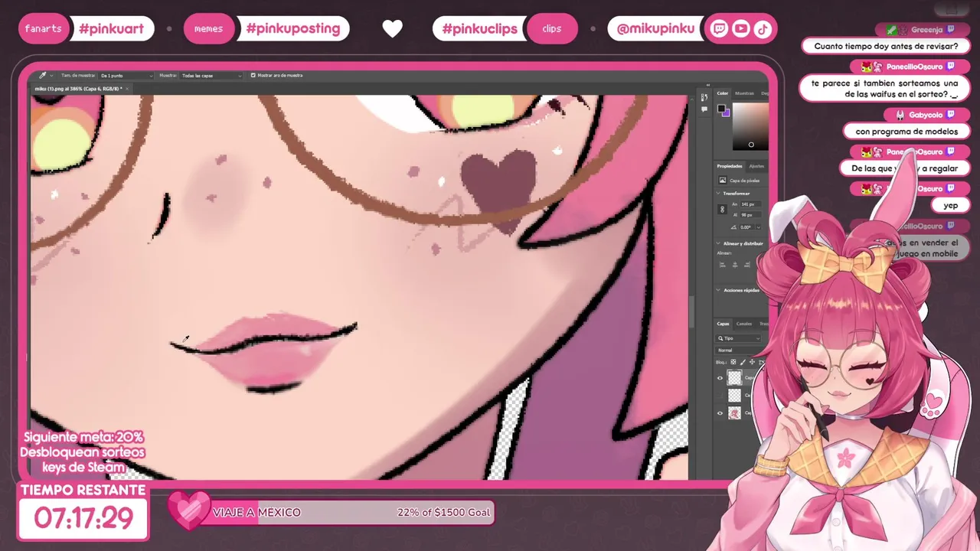Click the canvas vertical scrollbar
Screen dimensions: 980x551
click(691, 312)
